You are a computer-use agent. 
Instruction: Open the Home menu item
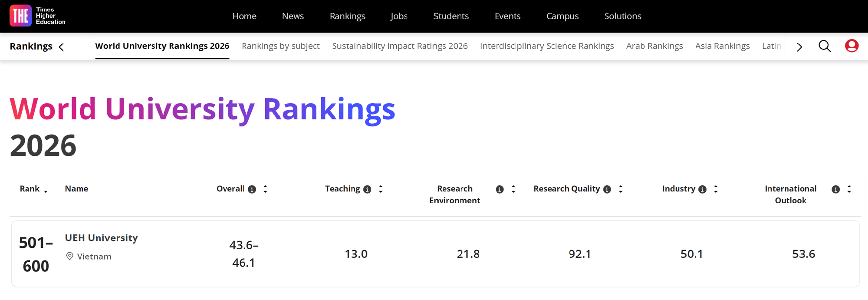point(244,16)
